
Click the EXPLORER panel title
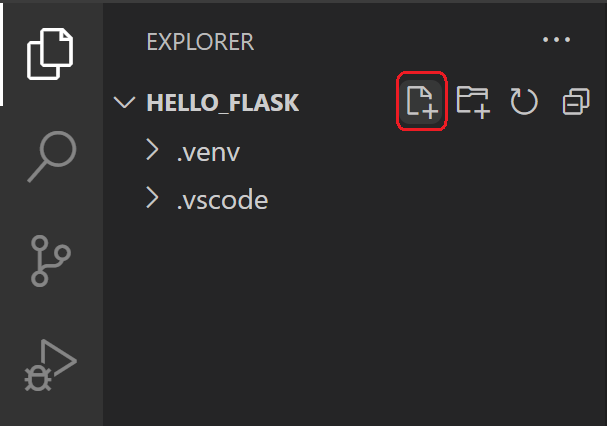pyautogui.click(x=200, y=42)
